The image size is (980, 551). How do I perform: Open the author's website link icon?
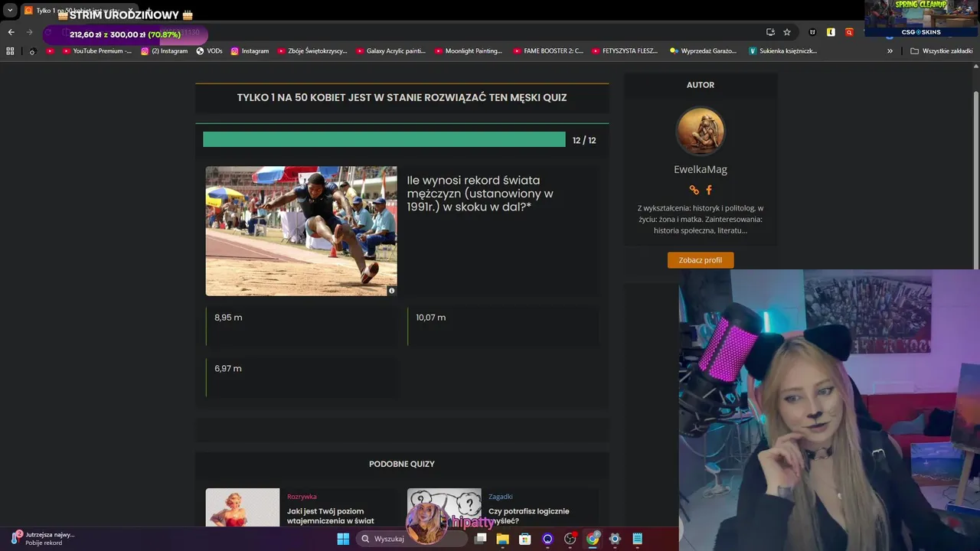(x=694, y=190)
